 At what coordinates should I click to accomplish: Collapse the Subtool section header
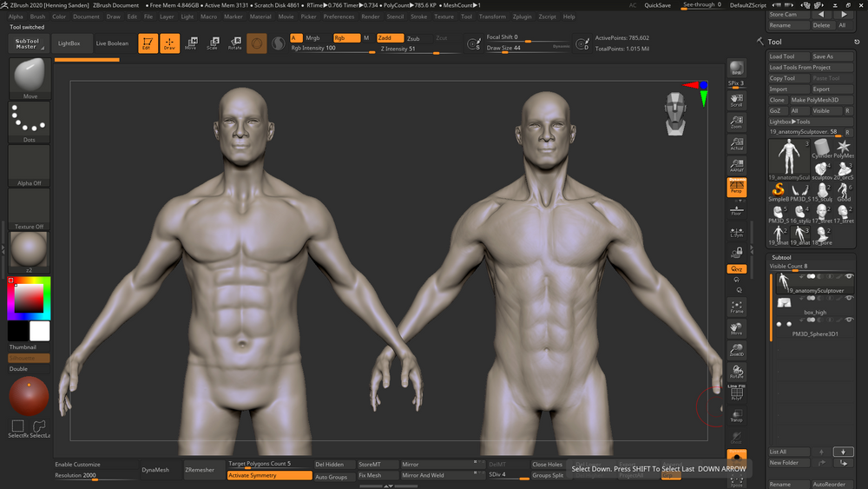[782, 257]
